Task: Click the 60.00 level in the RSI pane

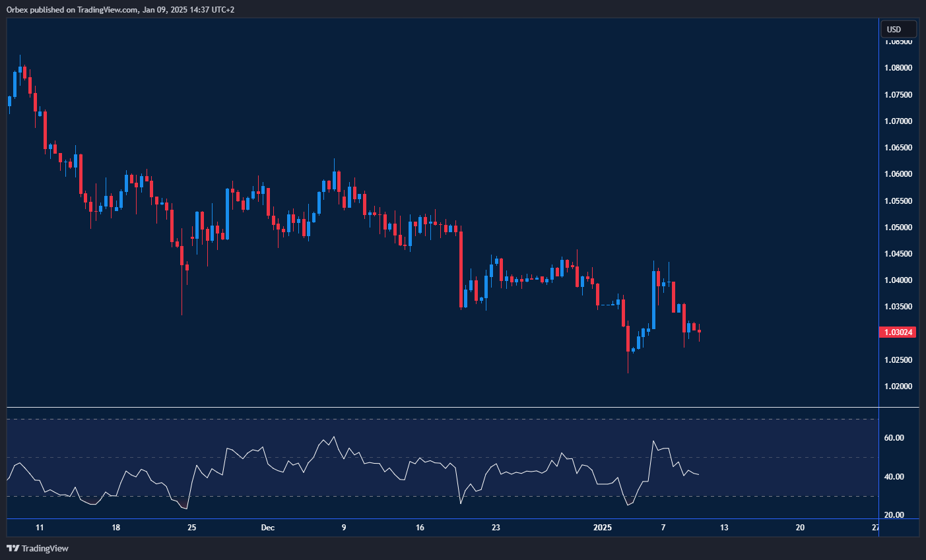Action: click(x=896, y=437)
